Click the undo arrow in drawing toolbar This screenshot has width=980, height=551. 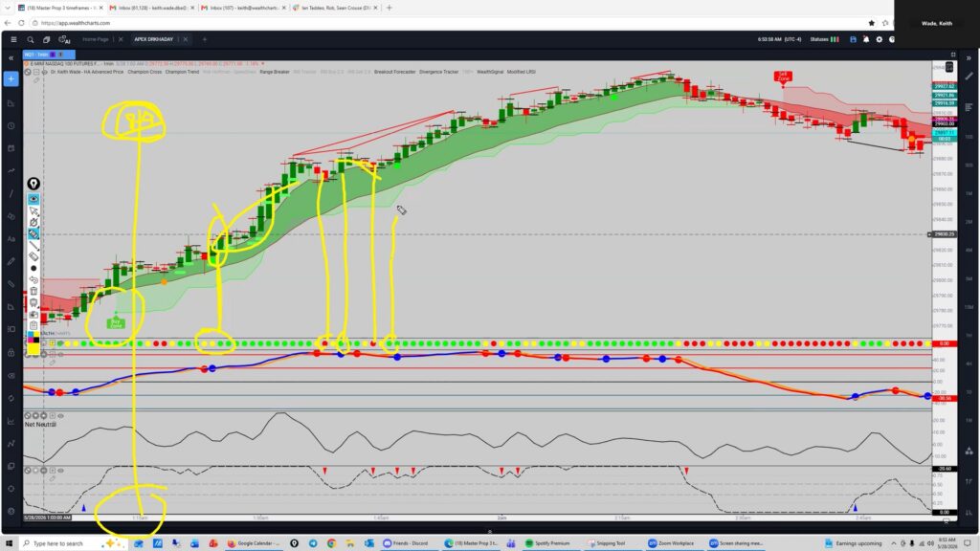click(x=33, y=280)
